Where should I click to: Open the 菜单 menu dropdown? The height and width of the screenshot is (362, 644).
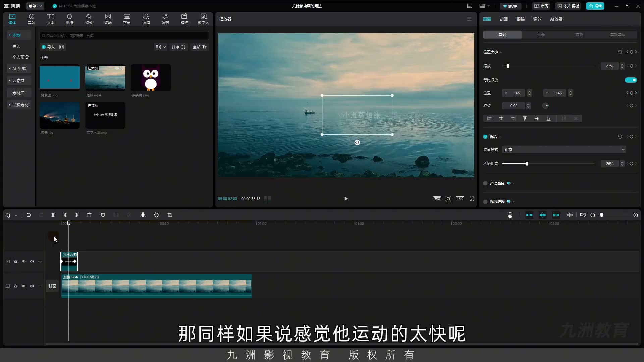35,6
